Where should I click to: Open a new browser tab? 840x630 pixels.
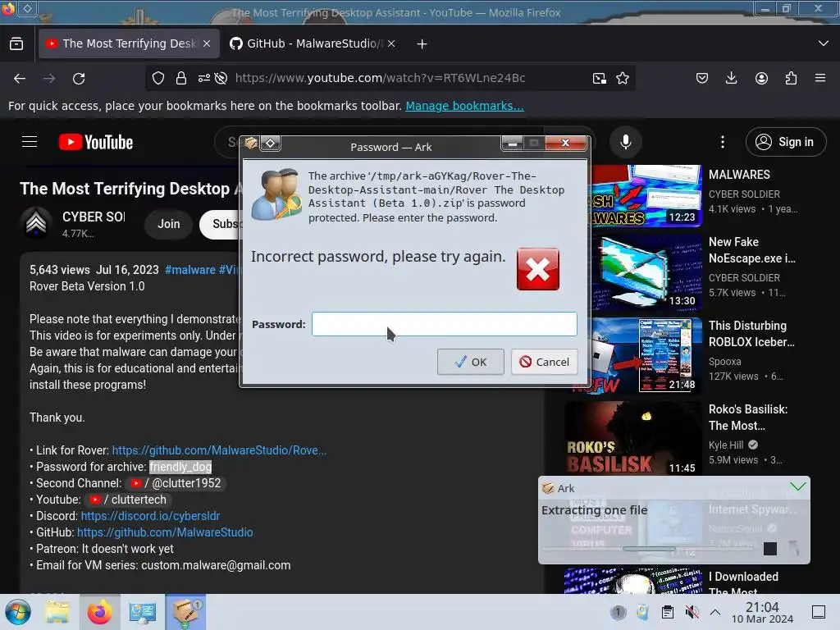click(x=422, y=44)
